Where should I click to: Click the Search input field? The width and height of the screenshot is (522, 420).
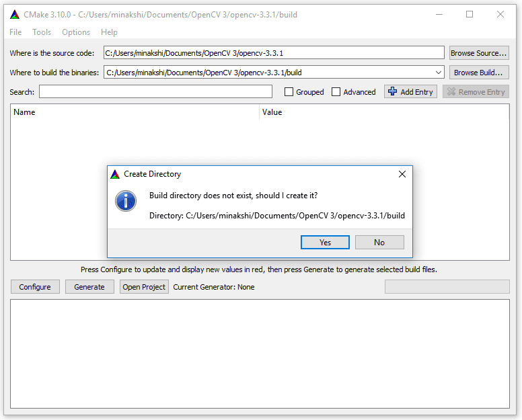[155, 92]
